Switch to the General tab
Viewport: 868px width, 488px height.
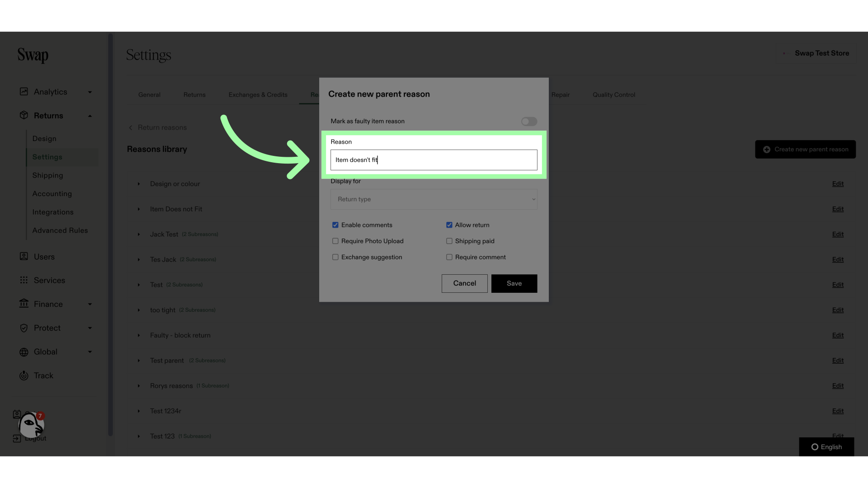tap(149, 95)
